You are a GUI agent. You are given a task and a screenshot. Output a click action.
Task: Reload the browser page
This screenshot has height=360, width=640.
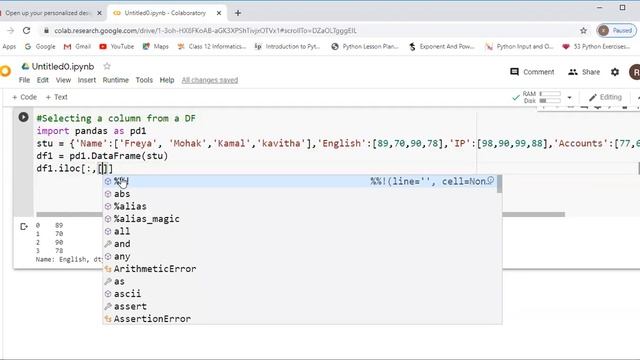point(27,31)
